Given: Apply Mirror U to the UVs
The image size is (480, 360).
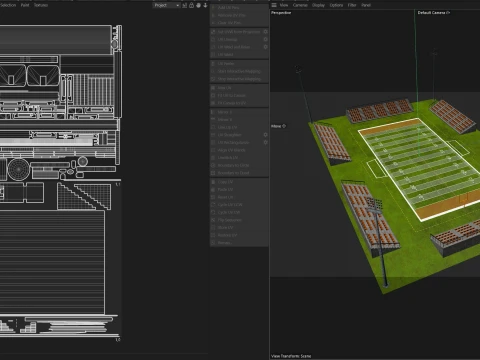Looking at the screenshot, I should (239, 112).
